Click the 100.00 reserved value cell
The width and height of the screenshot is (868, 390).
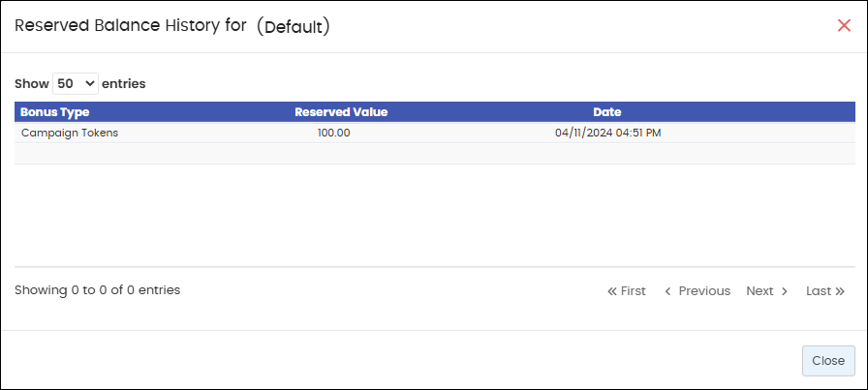click(334, 133)
